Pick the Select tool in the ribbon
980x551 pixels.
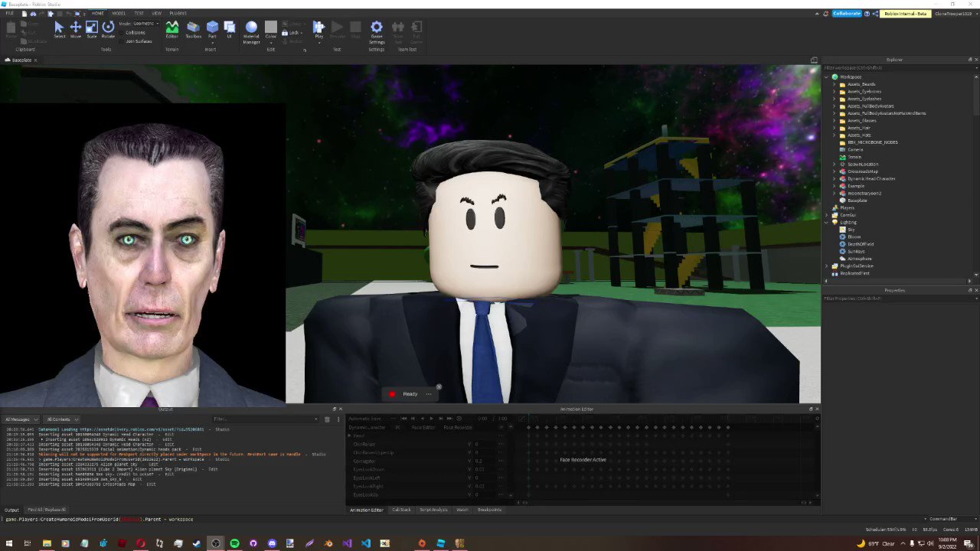(x=59, y=29)
